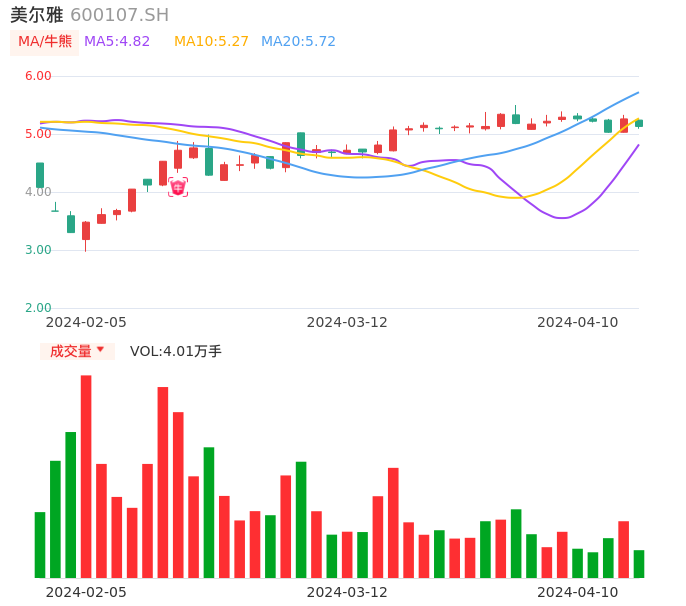Screen dimensions: 686x606
Task: Click the lowest red candlestick near 3.00
Action: tap(86, 231)
